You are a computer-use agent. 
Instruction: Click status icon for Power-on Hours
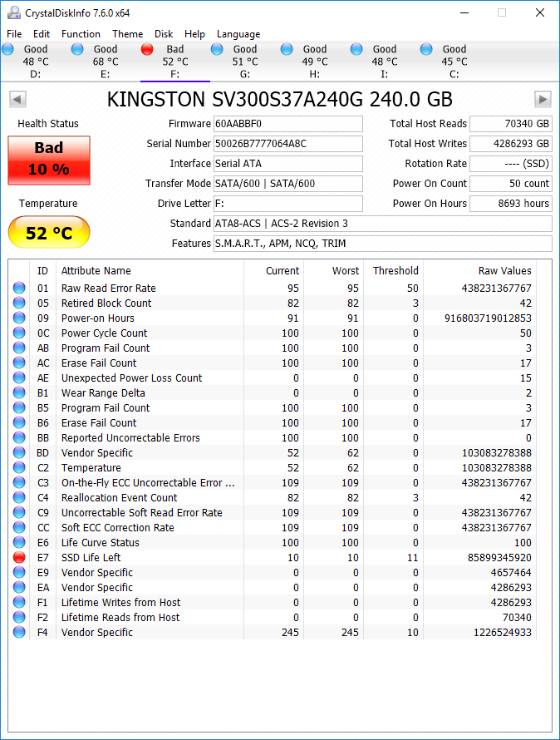pyautogui.click(x=19, y=318)
